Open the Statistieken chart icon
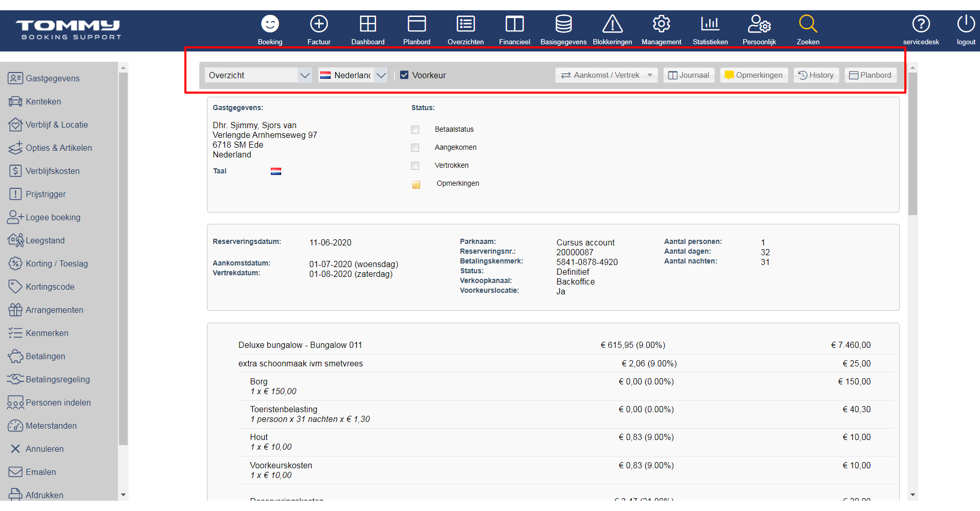The image size is (980, 511). [710, 24]
